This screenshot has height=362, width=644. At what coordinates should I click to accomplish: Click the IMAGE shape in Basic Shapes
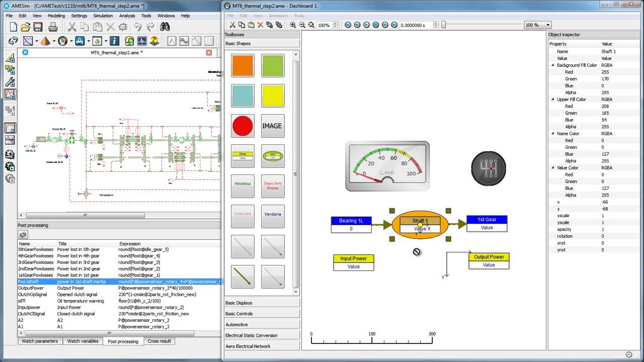click(272, 126)
